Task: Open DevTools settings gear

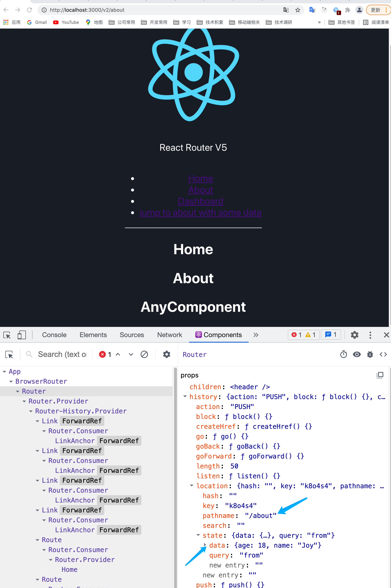Action: pyautogui.click(x=354, y=335)
